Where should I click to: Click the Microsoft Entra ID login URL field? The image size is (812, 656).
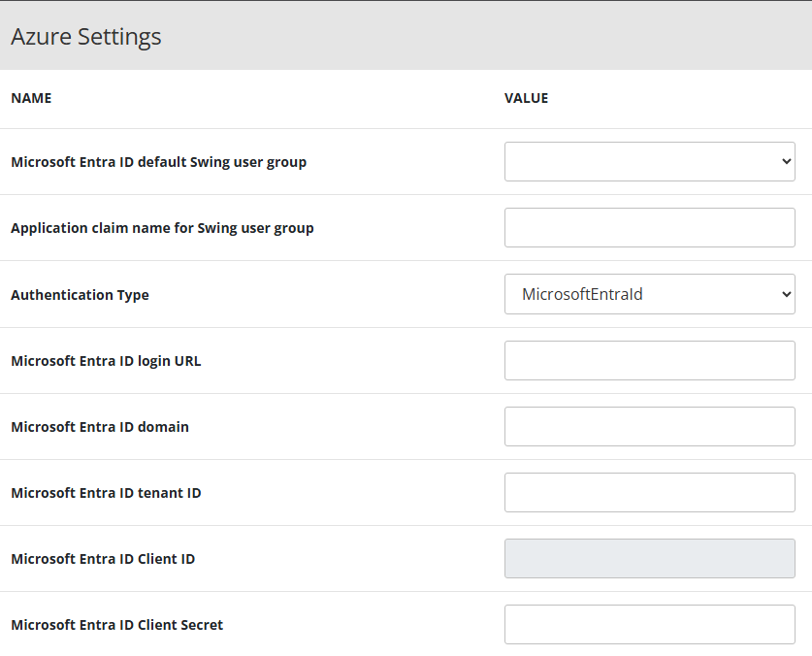tap(649, 360)
